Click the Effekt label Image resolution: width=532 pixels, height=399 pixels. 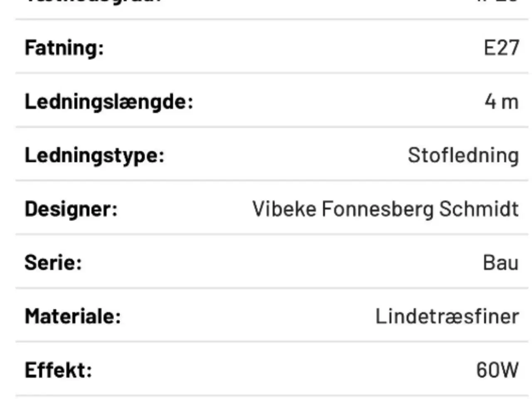pyautogui.click(x=58, y=369)
